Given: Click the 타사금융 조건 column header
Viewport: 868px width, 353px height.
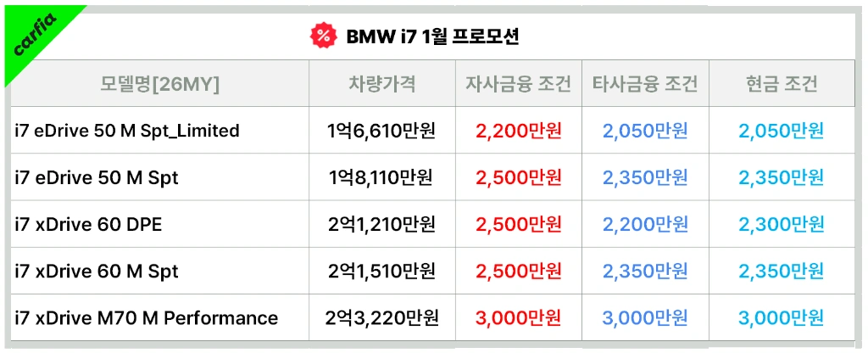Looking at the screenshot, I should click(645, 84).
